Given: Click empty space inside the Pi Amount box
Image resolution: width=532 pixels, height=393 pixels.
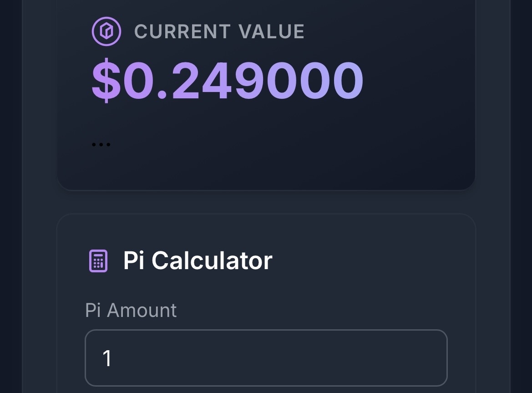Looking at the screenshot, I should 319,358.
